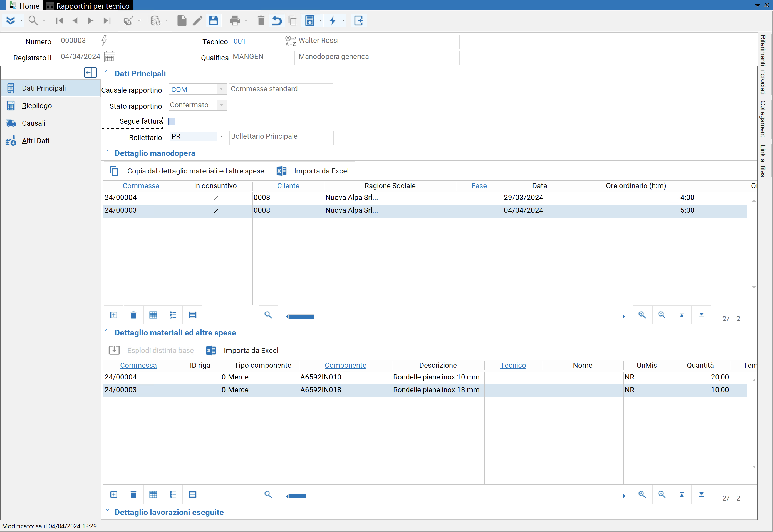Viewport: 773px width, 532px height.
Task: Add a new row in manodopera grid
Action: point(114,315)
